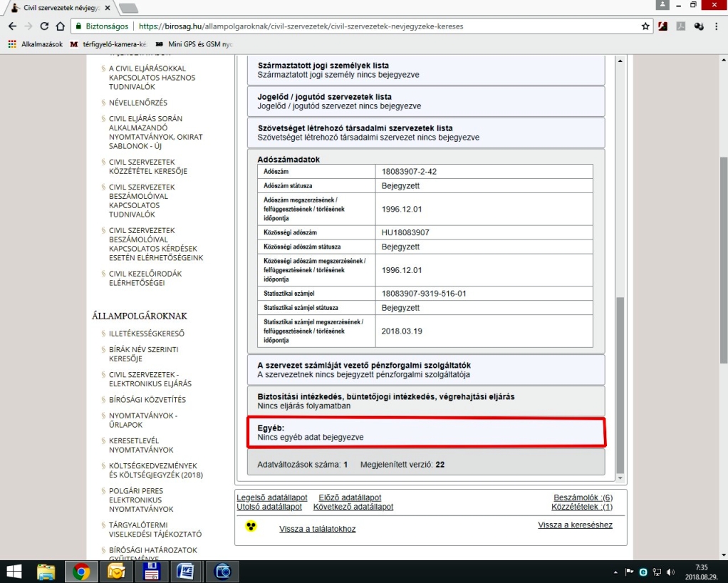The width and height of the screenshot is (728, 583).
Task: Click the Windows Start button
Action: [14, 572]
